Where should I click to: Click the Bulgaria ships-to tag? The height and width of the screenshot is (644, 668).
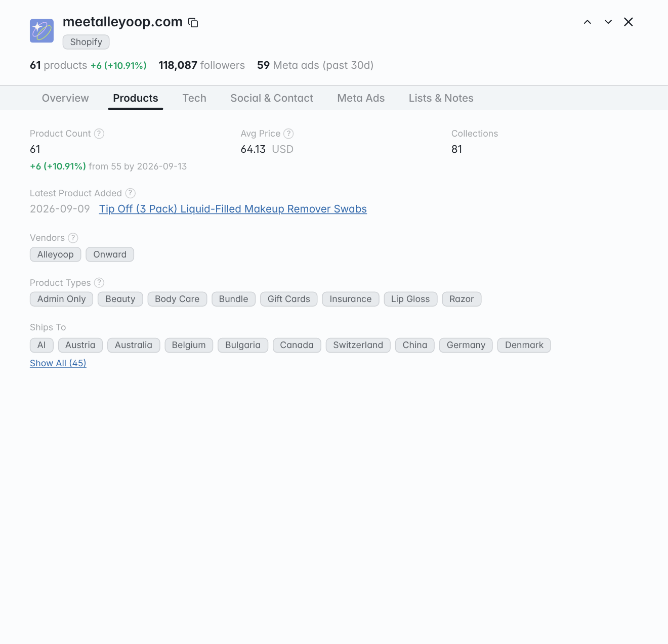(243, 345)
